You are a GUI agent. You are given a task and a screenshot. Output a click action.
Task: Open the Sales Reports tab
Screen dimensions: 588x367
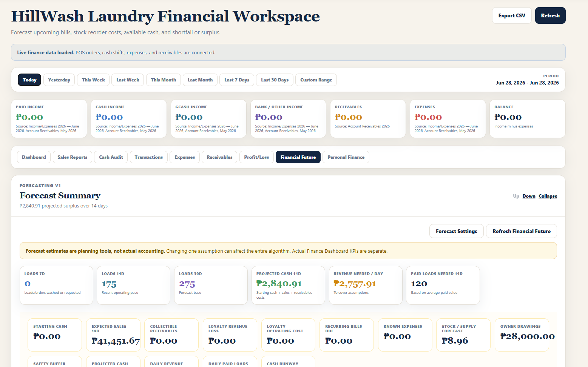pos(73,157)
